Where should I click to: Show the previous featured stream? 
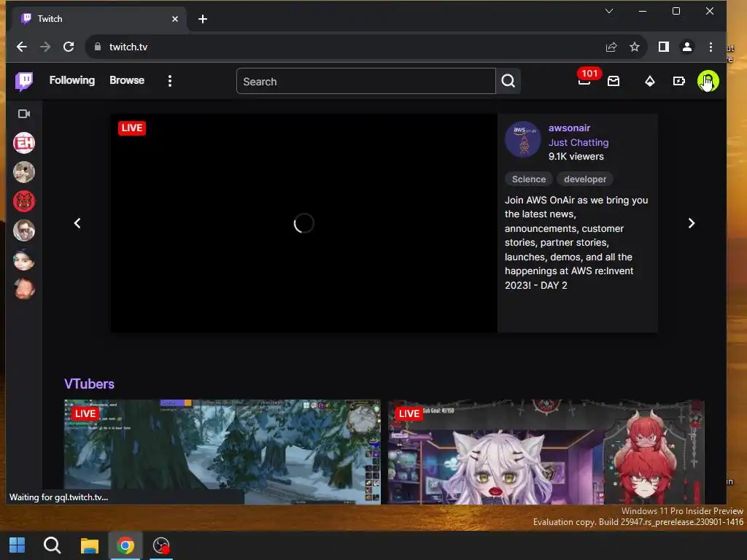[77, 223]
